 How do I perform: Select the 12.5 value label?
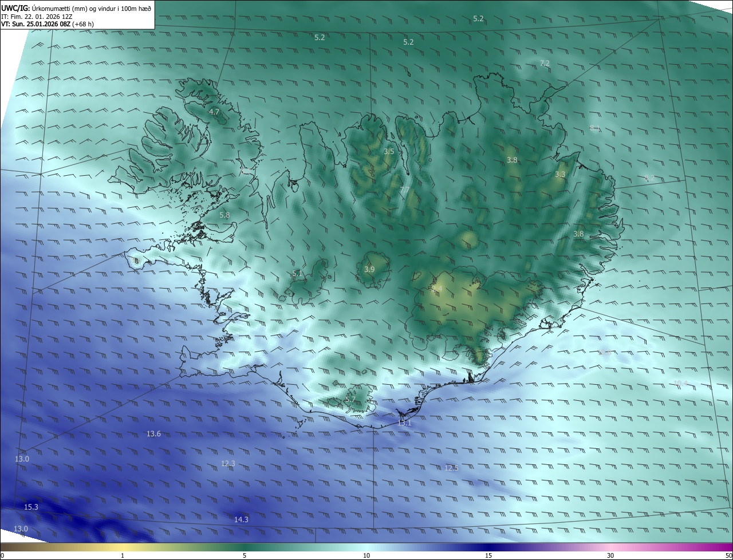(451, 468)
